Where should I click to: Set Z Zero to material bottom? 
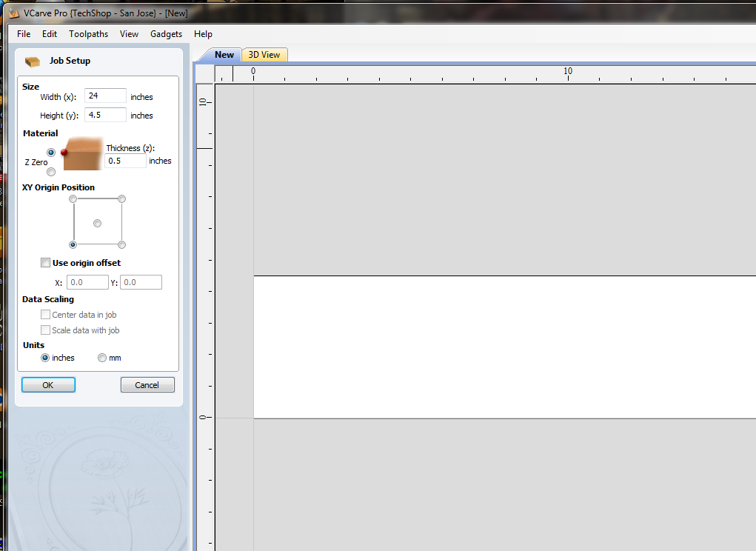point(51,172)
